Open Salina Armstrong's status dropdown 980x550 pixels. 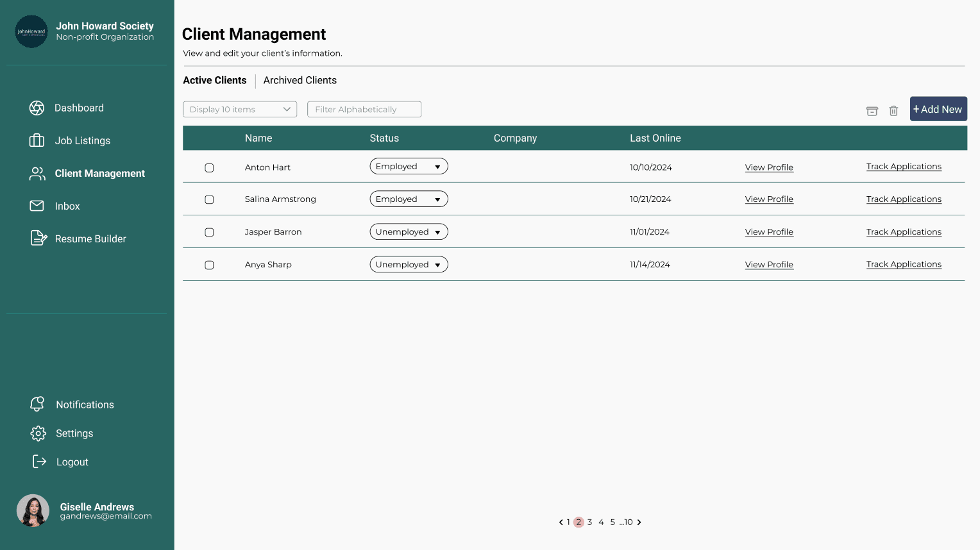click(409, 199)
